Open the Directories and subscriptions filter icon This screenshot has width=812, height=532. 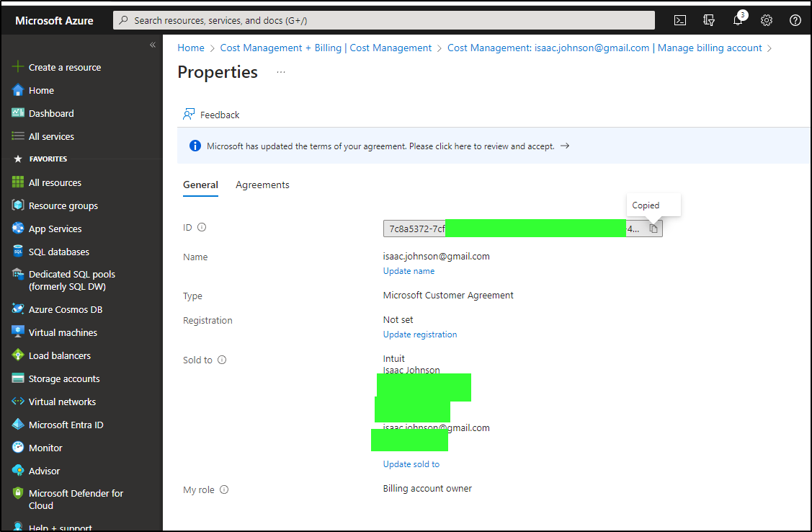[709, 20]
